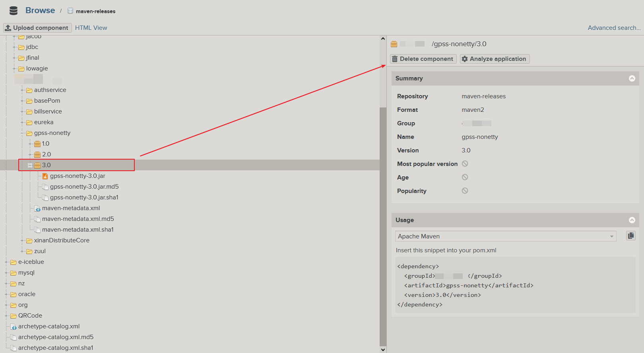644x353 pixels.
Task: Switch to HTML View
Action: 91,28
